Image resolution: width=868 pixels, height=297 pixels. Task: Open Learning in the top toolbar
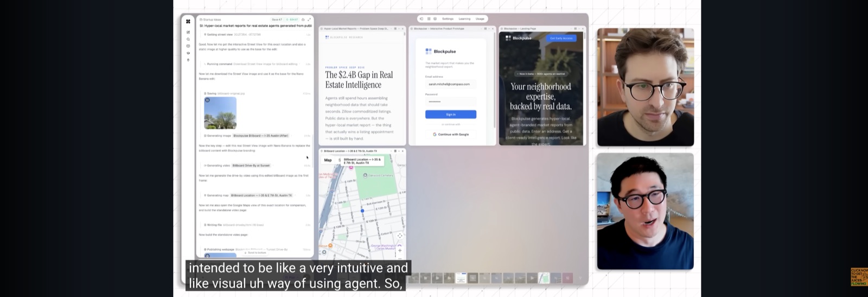[464, 19]
